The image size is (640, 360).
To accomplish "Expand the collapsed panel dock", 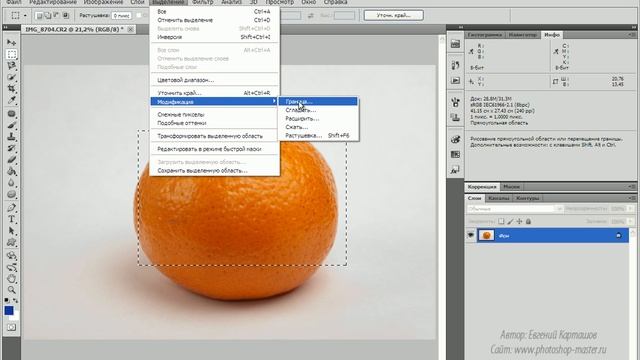I will click(x=461, y=27).
